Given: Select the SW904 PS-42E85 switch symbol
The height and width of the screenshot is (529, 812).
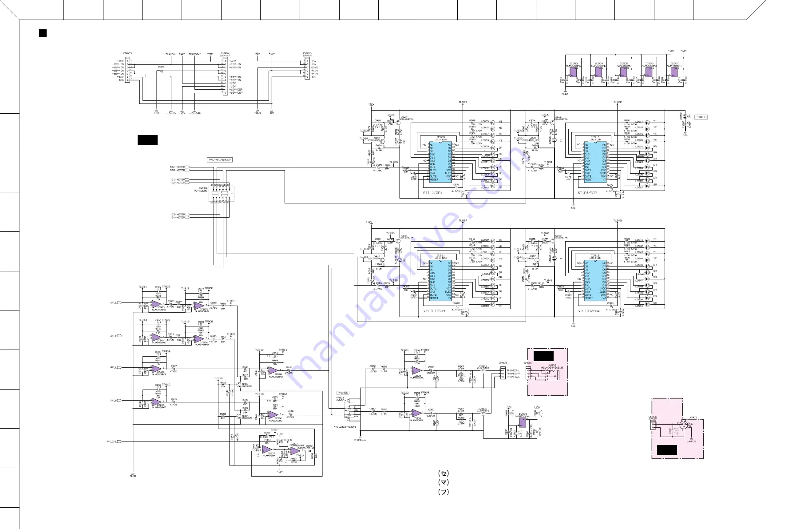Looking at the screenshot, I should point(221,193).
